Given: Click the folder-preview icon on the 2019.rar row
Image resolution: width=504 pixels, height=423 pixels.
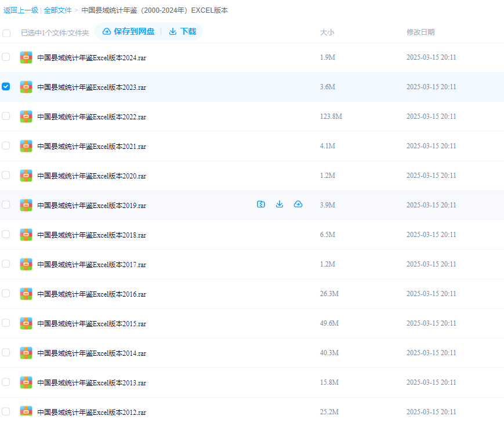Looking at the screenshot, I should coord(261,205).
